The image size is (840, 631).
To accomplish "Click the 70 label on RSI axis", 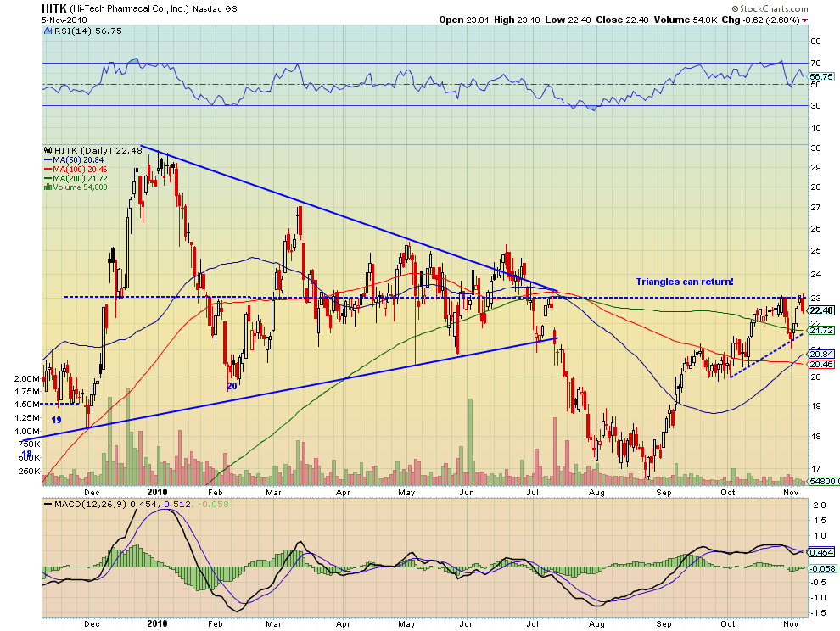I will (815, 64).
